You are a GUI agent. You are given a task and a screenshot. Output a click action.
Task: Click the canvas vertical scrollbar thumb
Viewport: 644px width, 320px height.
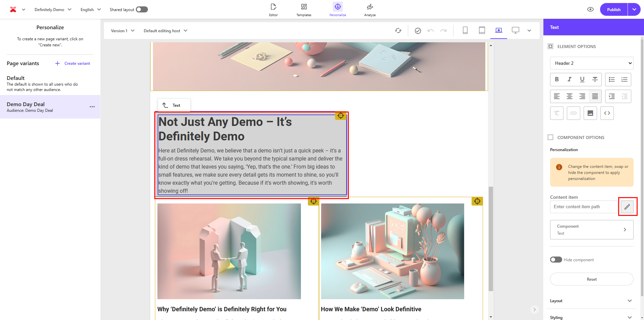pyautogui.click(x=491, y=238)
